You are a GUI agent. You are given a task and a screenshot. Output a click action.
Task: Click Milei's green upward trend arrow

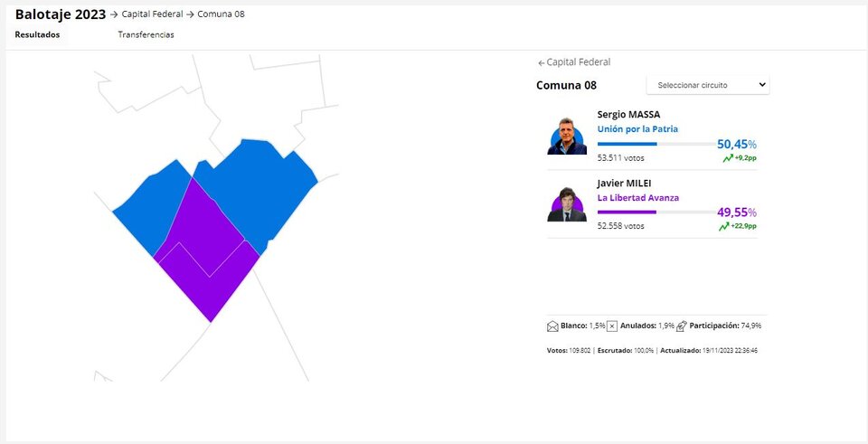pyautogui.click(x=724, y=226)
